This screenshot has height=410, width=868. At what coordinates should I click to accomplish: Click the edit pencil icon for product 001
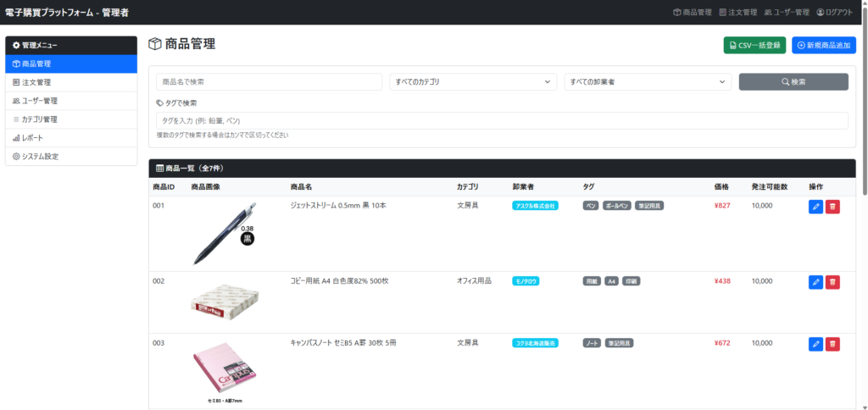(x=815, y=207)
